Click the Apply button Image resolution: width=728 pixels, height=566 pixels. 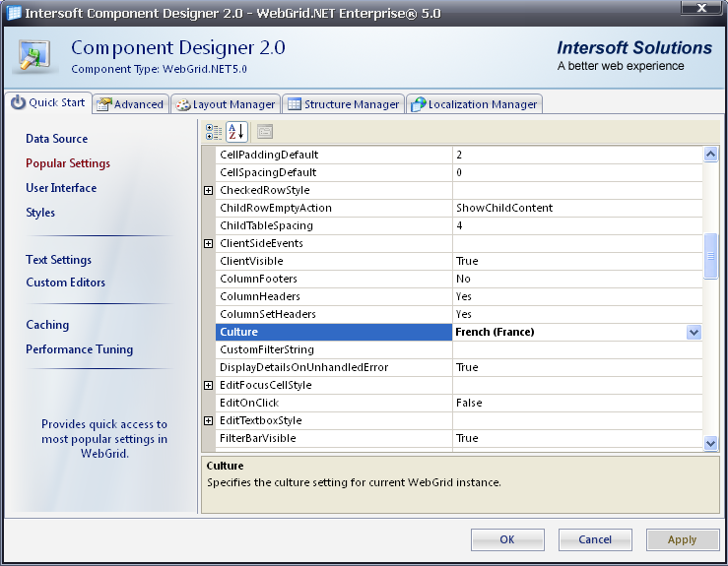coord(683,539)
